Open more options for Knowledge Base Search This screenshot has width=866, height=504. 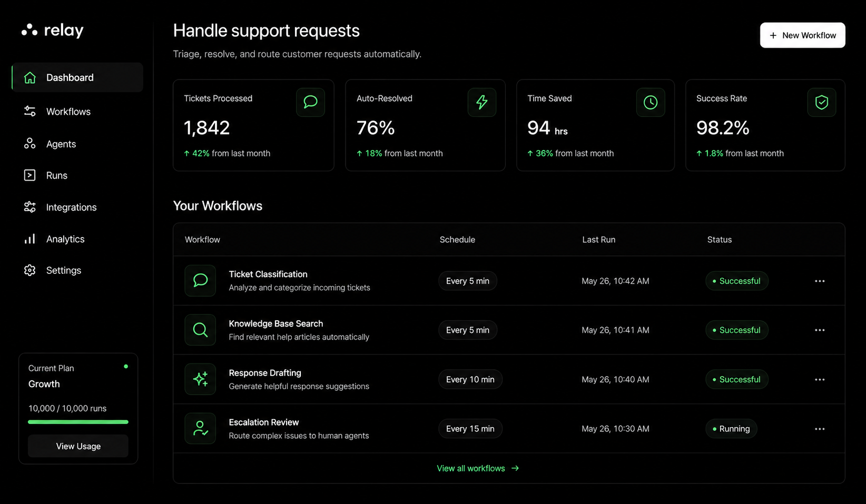(x=820, y=330)
